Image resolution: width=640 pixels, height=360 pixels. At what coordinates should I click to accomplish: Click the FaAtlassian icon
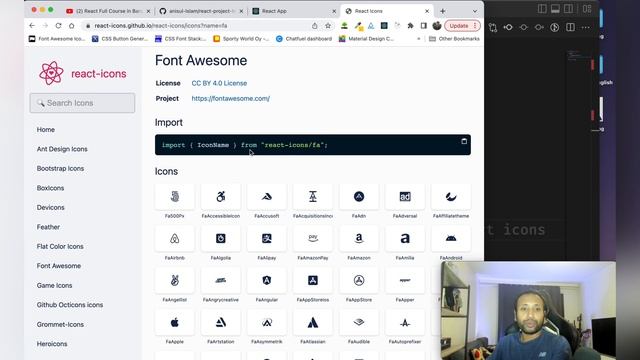pos(313,323)
